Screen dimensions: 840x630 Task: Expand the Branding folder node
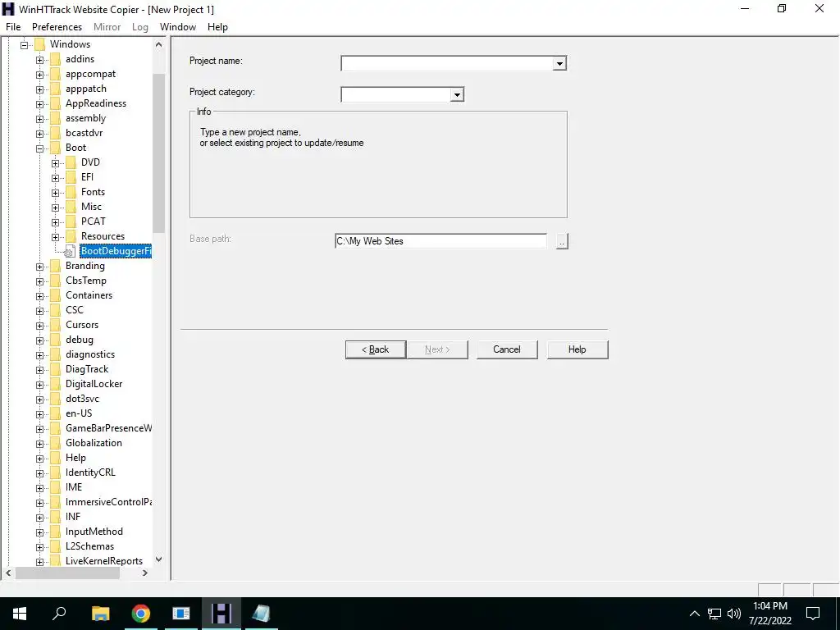tap(39, 267)
